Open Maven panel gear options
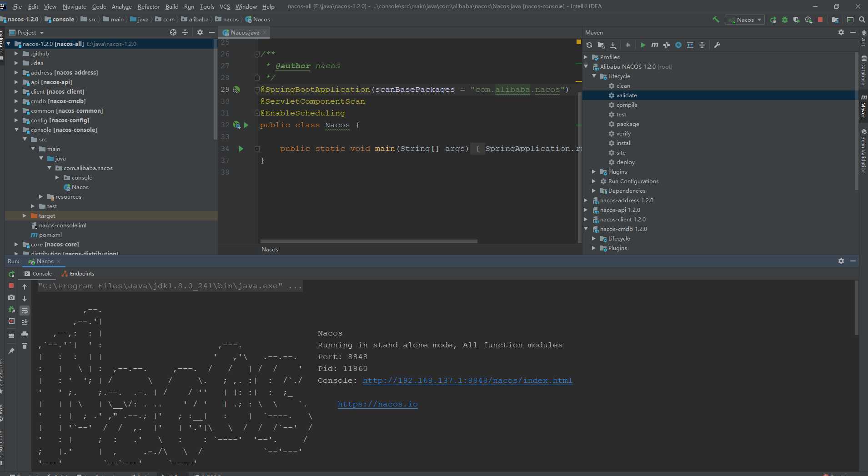The image size is (868, 476). pyautogui.click(x=841, y=32)
